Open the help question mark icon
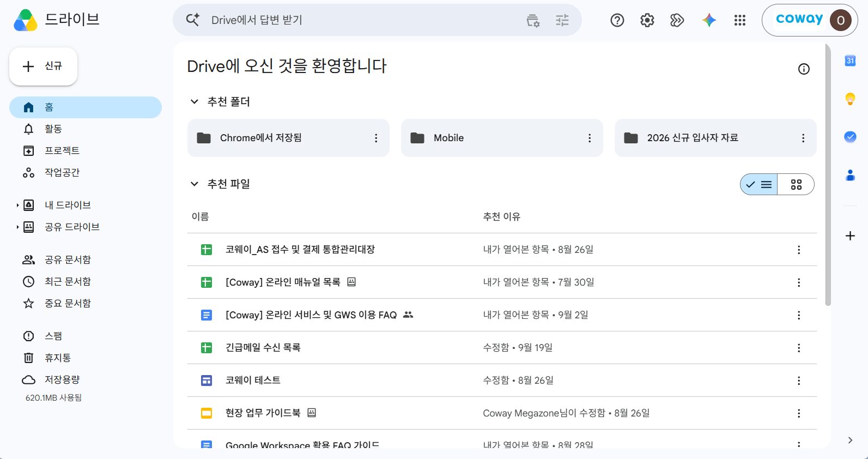868x459 pixels. [x=617, y=20]
